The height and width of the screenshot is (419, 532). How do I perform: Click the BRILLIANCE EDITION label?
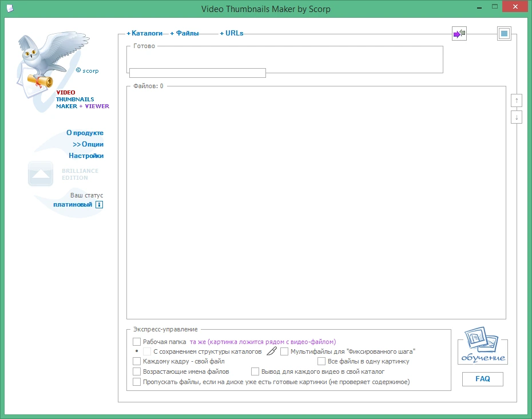click(x=80, y=174)
